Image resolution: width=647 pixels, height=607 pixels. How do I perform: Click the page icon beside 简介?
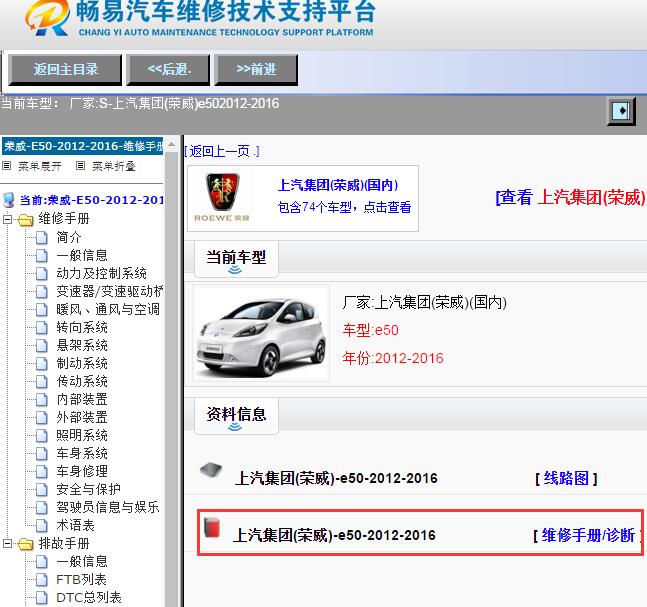click(x=42, y=238)
